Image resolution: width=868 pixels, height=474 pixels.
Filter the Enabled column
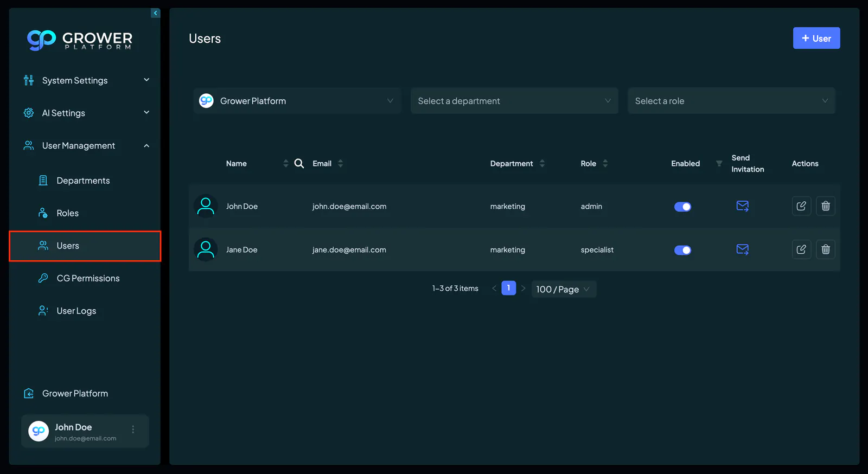pyautogui.click(x=719, y=163)
